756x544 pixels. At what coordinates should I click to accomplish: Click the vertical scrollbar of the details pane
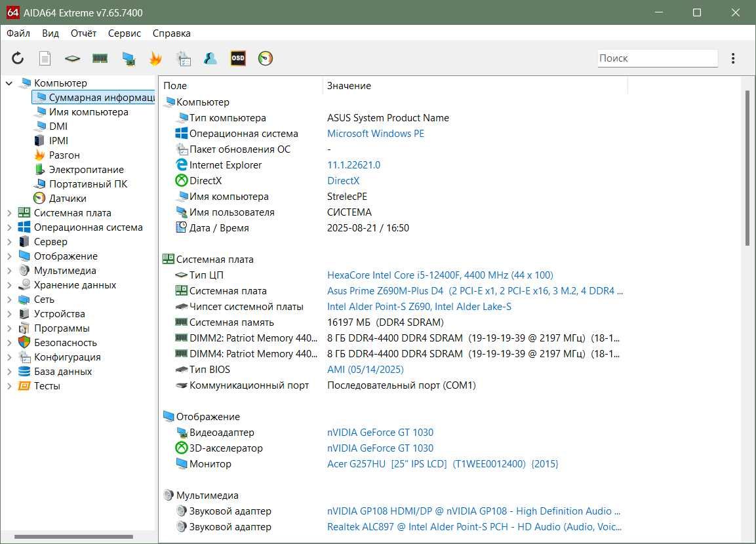(747, 168)
